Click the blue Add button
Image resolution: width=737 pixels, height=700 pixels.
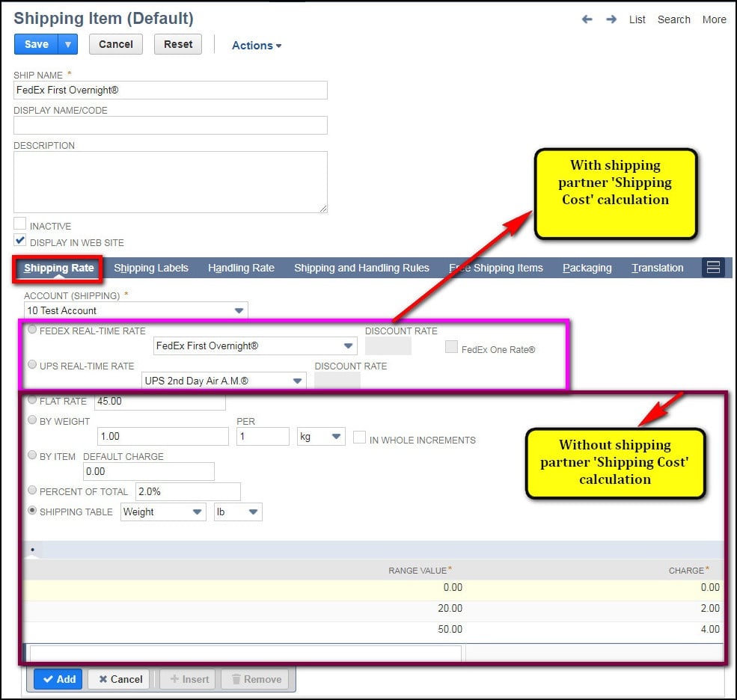click(58, 679)
